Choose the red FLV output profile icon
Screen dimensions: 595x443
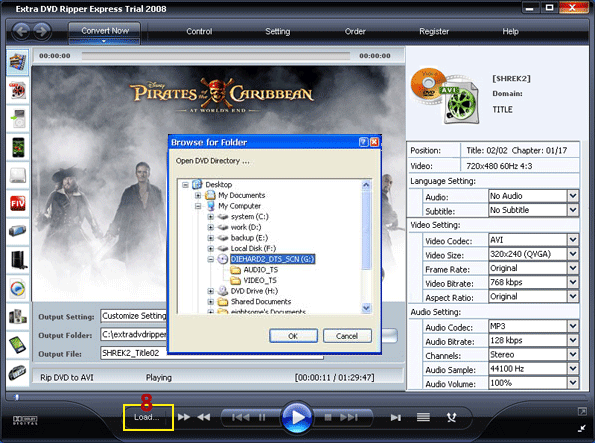click(x=18, y=203)
